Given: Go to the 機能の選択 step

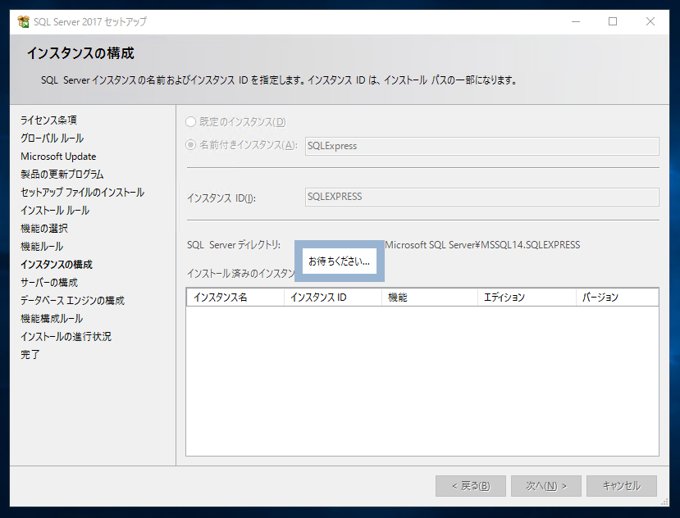Looking at the screenshot, I should [44, 228].
